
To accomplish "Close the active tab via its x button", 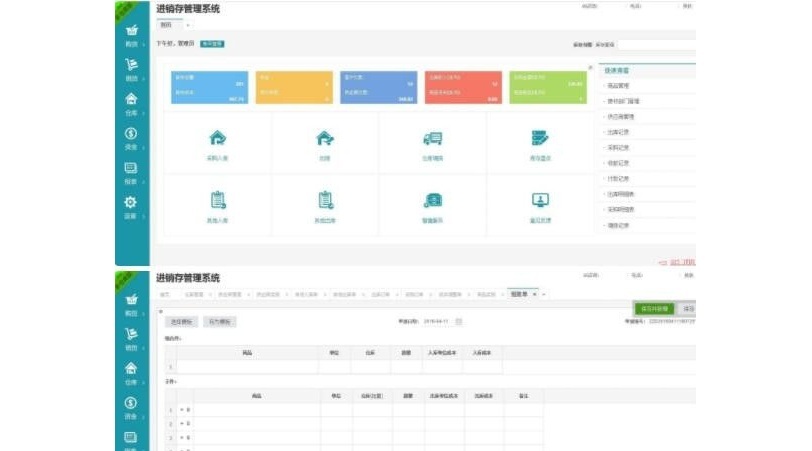I will coord(534,295).
